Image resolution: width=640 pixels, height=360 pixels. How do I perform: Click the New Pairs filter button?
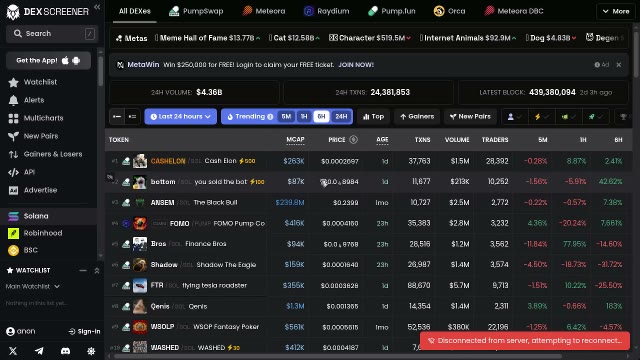click(x=470, y=117)
